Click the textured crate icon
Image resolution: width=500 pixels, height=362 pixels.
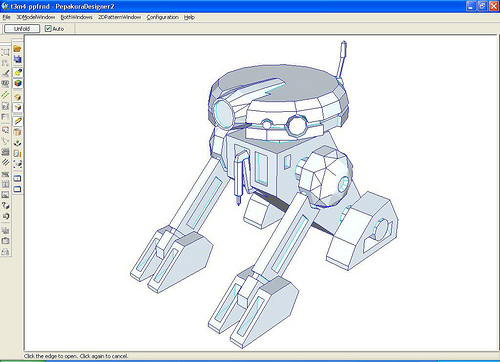pos(18,132)
